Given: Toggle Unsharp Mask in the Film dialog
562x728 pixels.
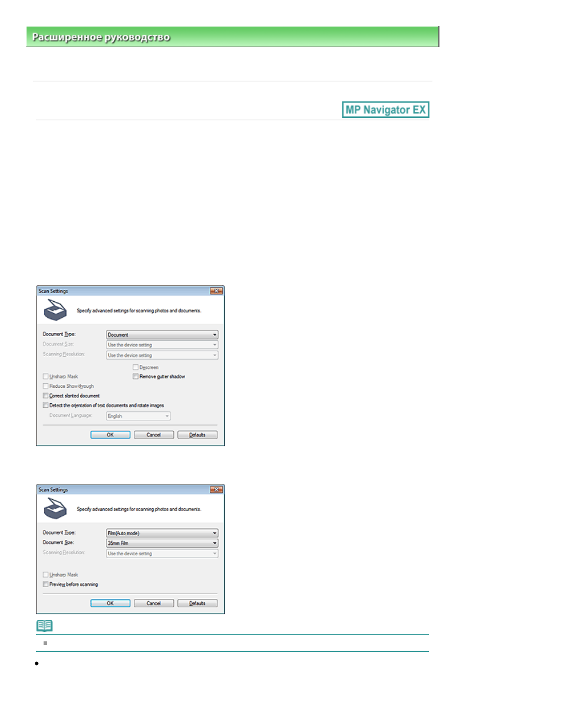Looking at the screenshot, I should [45, 575].
